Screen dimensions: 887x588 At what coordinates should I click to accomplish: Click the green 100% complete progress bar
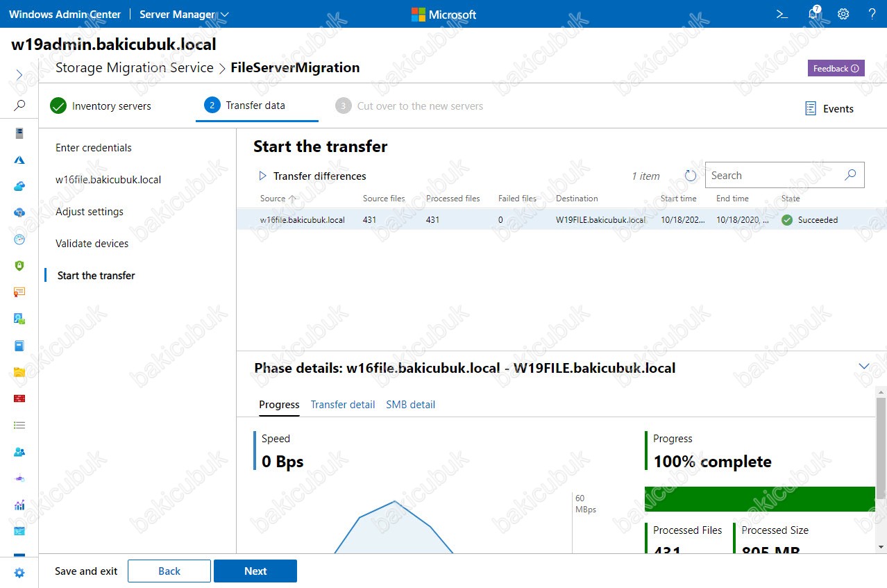(x=760, y=499)
